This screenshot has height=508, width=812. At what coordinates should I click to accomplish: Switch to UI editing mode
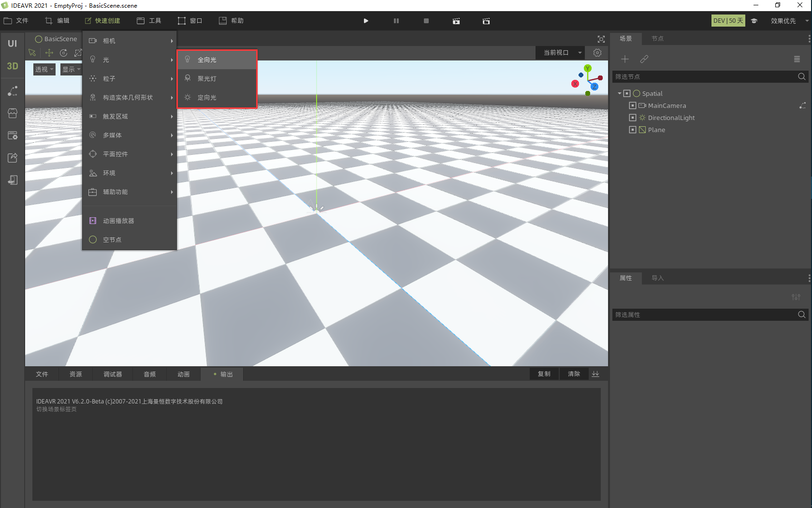12,44
